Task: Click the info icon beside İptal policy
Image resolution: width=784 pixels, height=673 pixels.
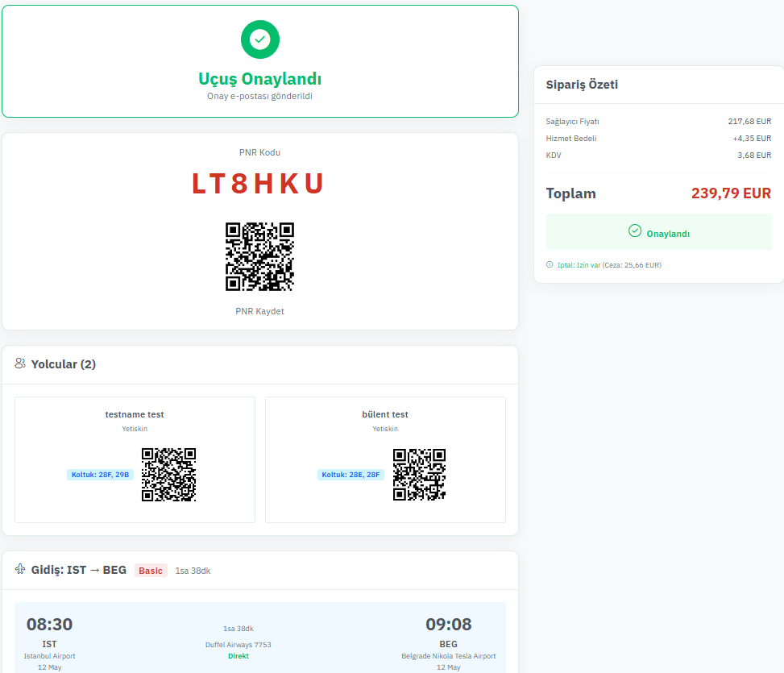Action: 550,264
